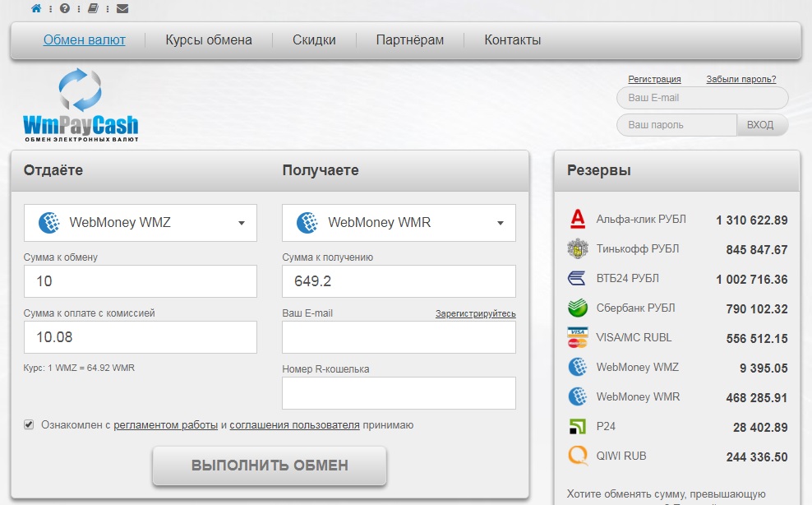Click the Сбербанк РУБЛ reserve icon
Screen dimensions: 812x505
click(577, 308)
